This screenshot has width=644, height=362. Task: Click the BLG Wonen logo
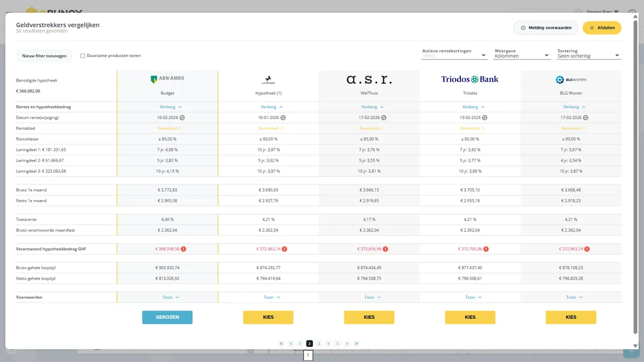click(571, 80)
